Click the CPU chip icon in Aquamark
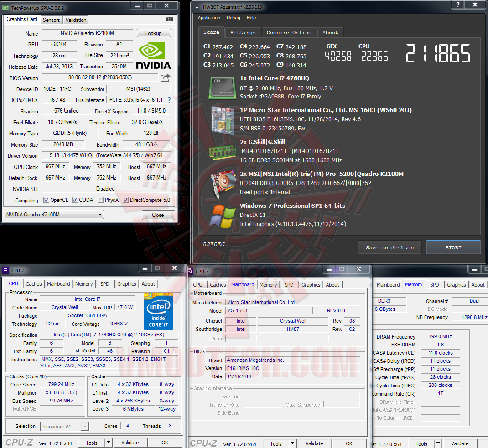This screenshot has width=488, height=448. (x=222, y=88)
